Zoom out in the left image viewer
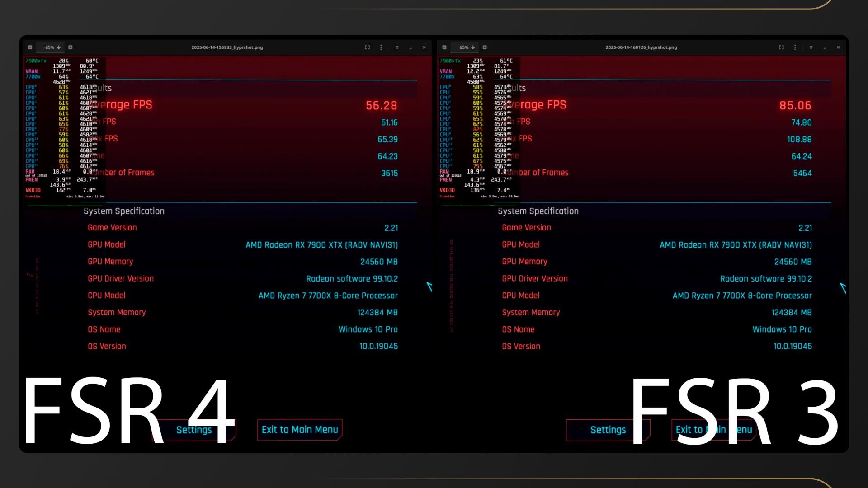This screenshot has height=488, width=868. pyautogui.click(x=30, y=47)
